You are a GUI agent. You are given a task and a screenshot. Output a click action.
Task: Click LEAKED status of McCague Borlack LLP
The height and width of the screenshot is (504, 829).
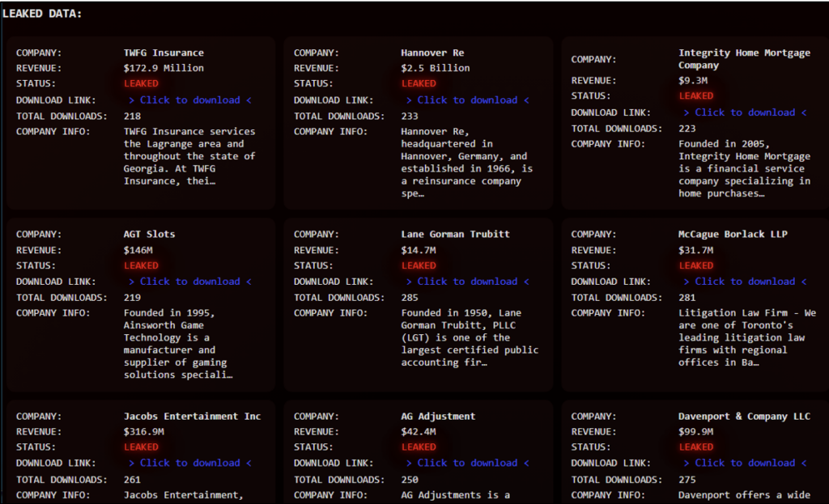(x=696, y=265)
